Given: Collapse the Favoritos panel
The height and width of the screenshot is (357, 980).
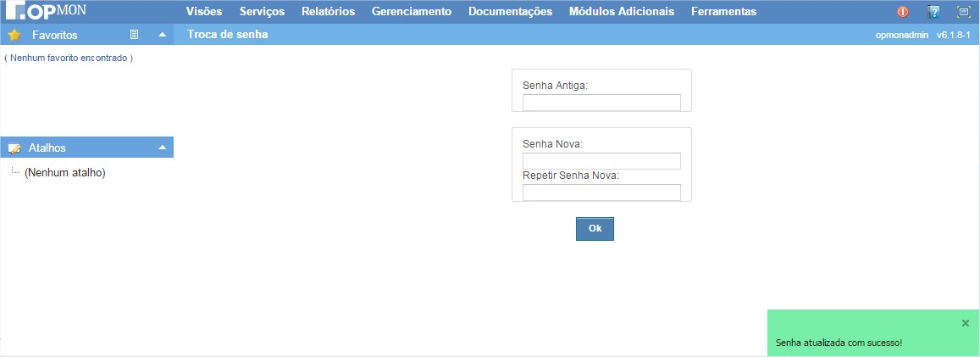Looking at the screenshot, I should 162,36.
